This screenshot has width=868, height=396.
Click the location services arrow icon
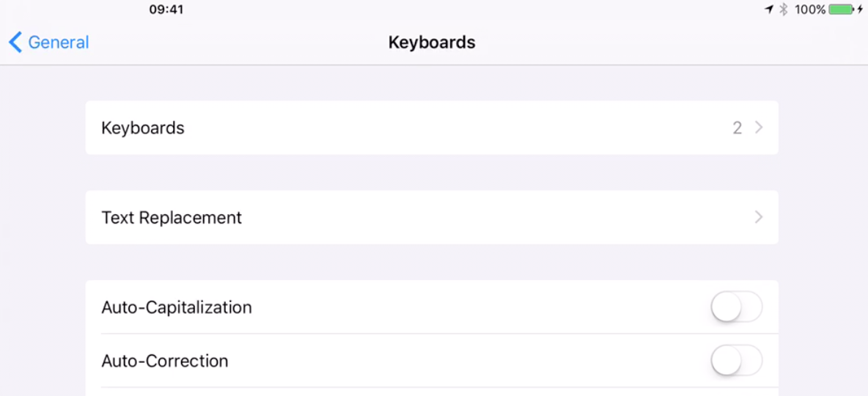[x=768, y=10]
